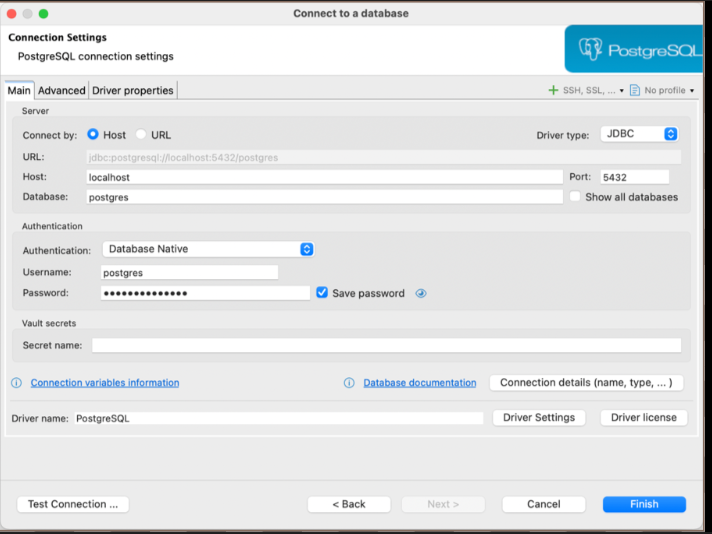Click the Secret name input field
The width and height of the screenshot is (712, 534).
(x=386, y=345)
